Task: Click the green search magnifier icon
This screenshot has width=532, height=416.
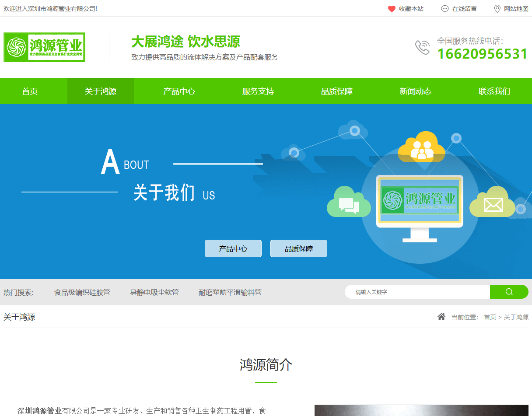Action: [509, 292]
